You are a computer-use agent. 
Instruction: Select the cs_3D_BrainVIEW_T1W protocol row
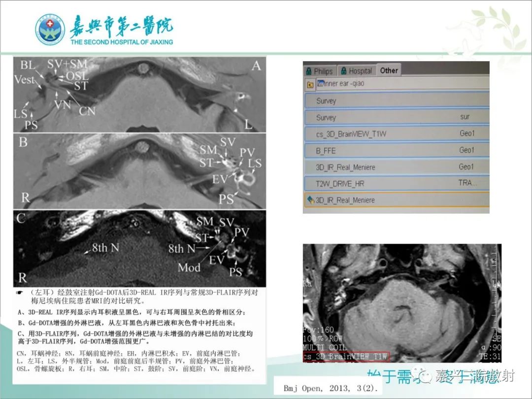[x=397, y=134]
